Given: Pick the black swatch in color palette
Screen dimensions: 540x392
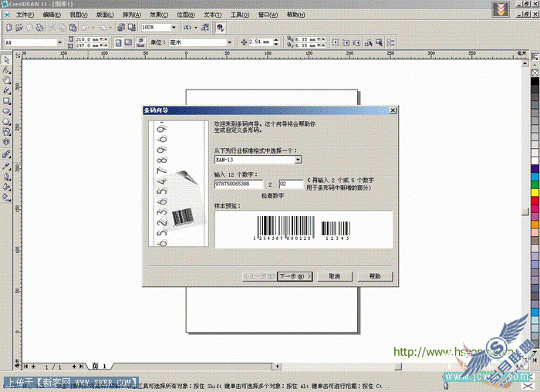Looking at the screenshot, I should pos(535,81).
